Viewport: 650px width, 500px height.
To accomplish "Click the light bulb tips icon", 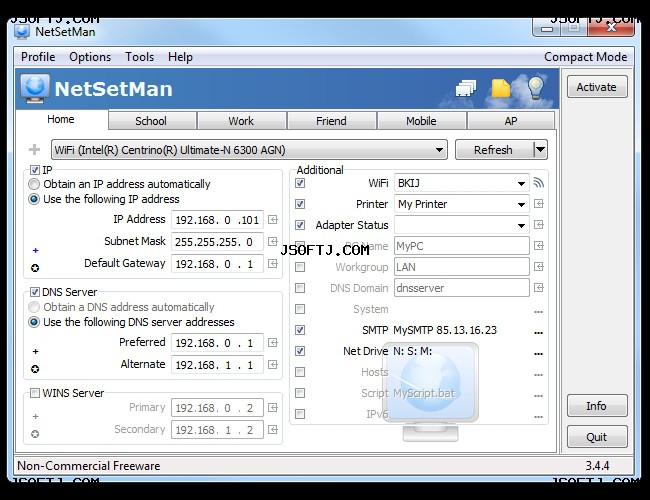I will pos(536,87).
